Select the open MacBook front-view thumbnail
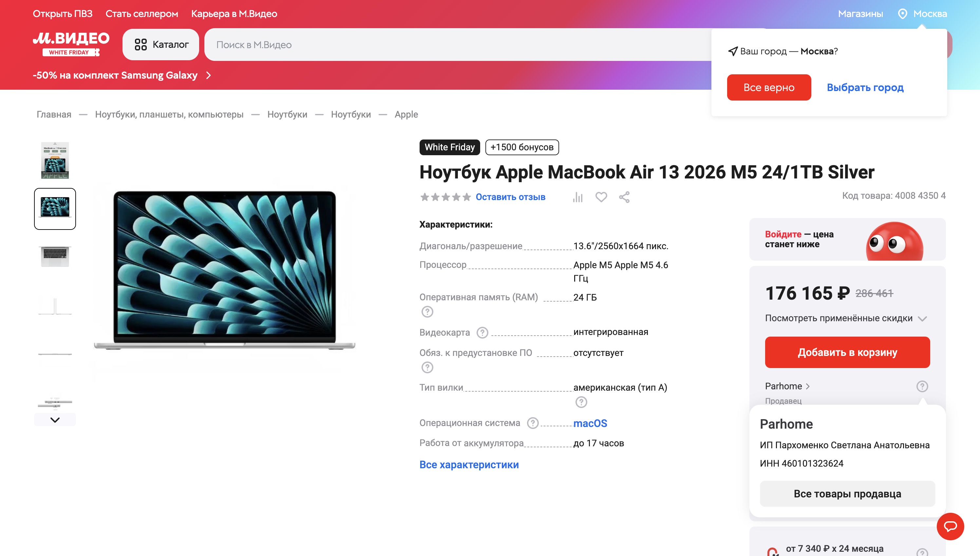This screenshot has width=980, height=556. point(55,209)
